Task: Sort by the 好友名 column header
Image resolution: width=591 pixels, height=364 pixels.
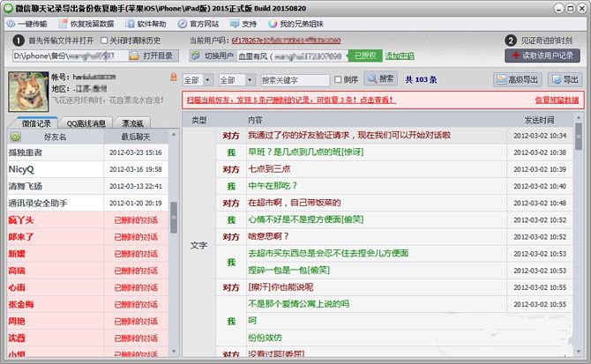Action: pos(55,137)
